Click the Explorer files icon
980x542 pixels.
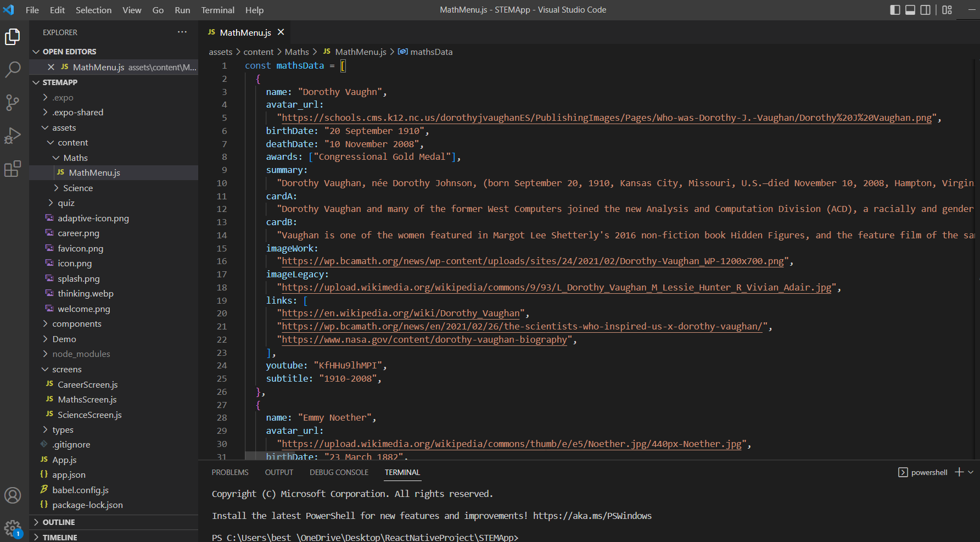13,37
